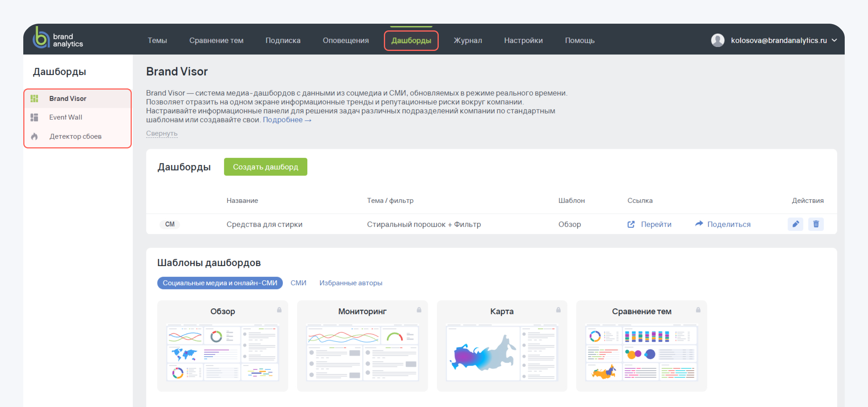Viewport: 868px width, 407px height.
Task: Open Детектор сбоев in sidebar
Action: [x=75, y=136]
